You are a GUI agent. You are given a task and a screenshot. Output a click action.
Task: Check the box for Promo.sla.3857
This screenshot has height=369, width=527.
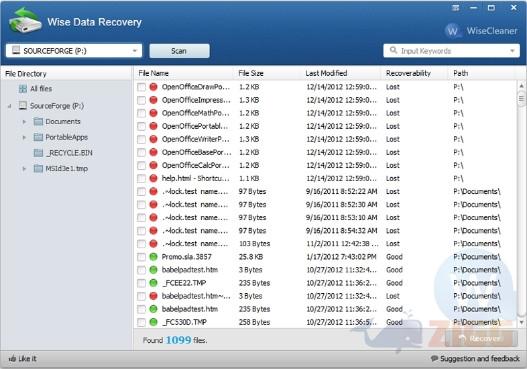tap(141, 257)
